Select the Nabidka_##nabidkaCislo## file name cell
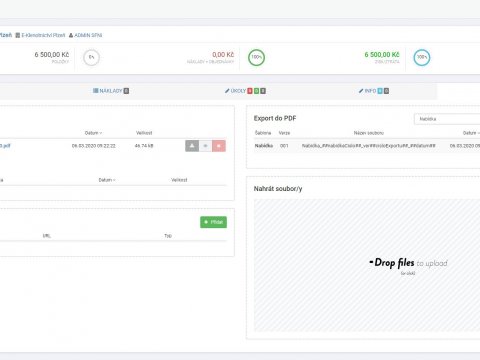The image size is (480, 360). [369, 146]
